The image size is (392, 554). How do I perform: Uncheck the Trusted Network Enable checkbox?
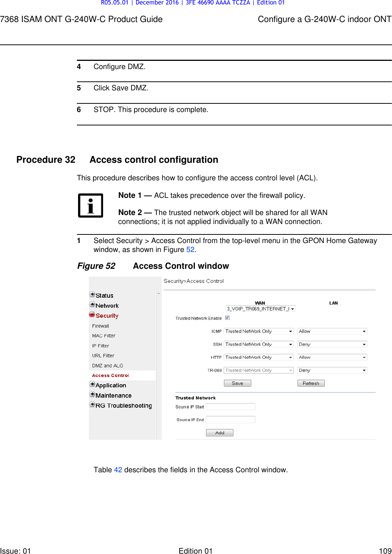[x=228, y=317]
